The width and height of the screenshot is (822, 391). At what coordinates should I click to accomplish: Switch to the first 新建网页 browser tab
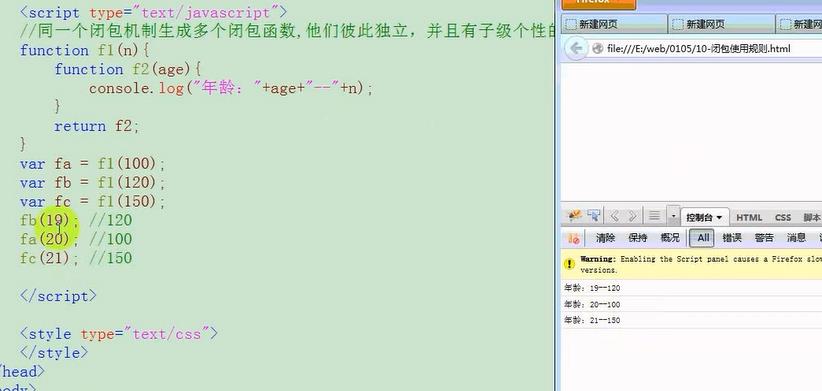click(x=614, y=24)
